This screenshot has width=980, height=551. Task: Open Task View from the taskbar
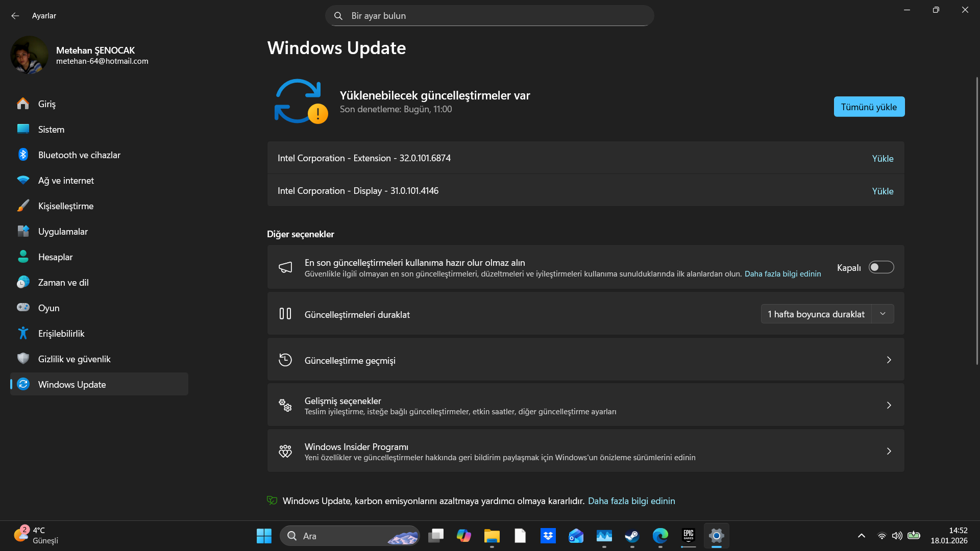436,536
